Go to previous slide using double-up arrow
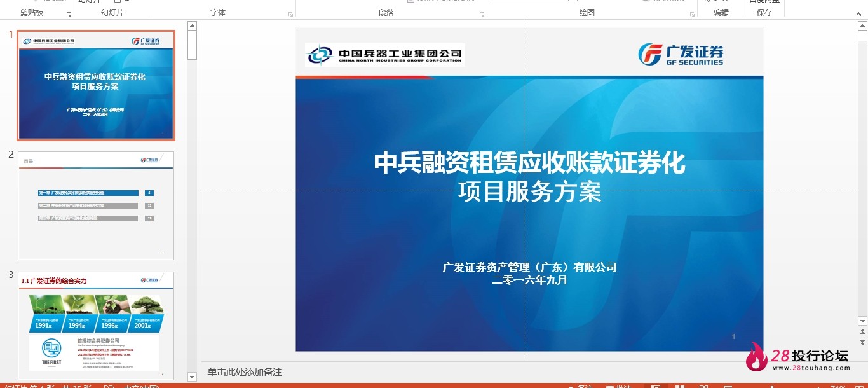868x388 pixels. click(x=862, y=332)
